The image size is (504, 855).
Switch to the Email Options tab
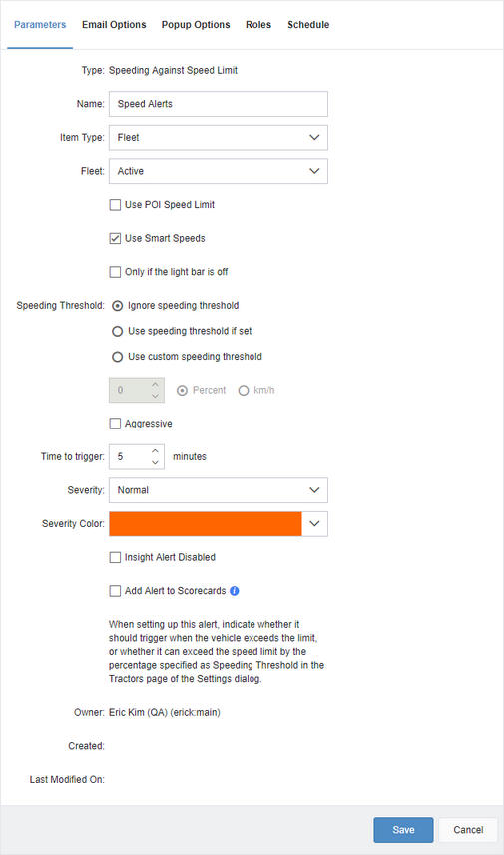pyautogui.click(x=114, y=25)
